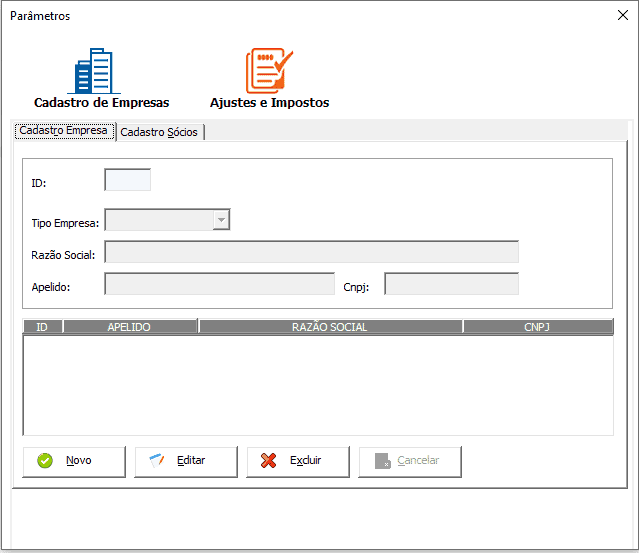This screenshot has width=639, height=553.
Task: Click the Excluir button label
Action: [306, 460]
